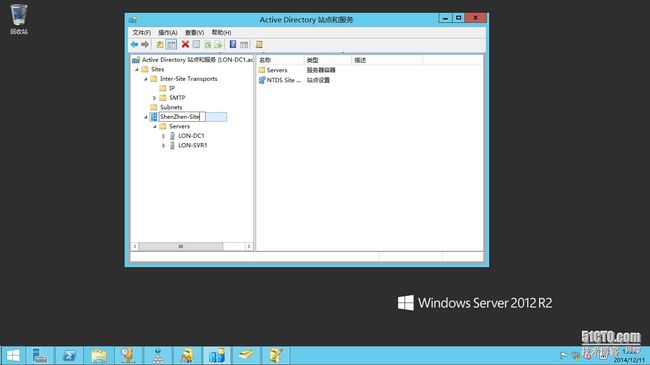650x365 pixels.
Task: Click the Windows Start button
Action: coord(13,355)
